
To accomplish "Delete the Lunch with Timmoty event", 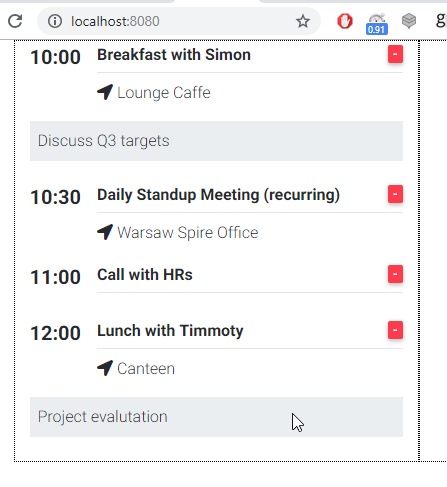I will click(x=395, y=330).
